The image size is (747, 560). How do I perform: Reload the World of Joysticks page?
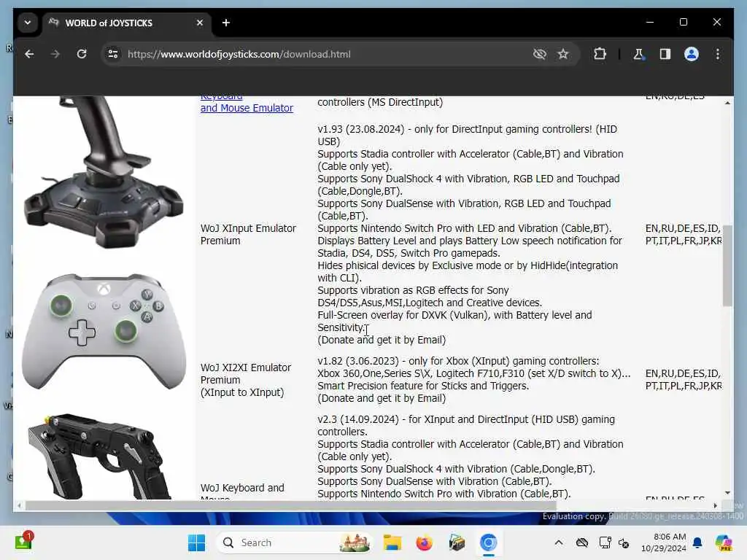(x=82, y=54)
